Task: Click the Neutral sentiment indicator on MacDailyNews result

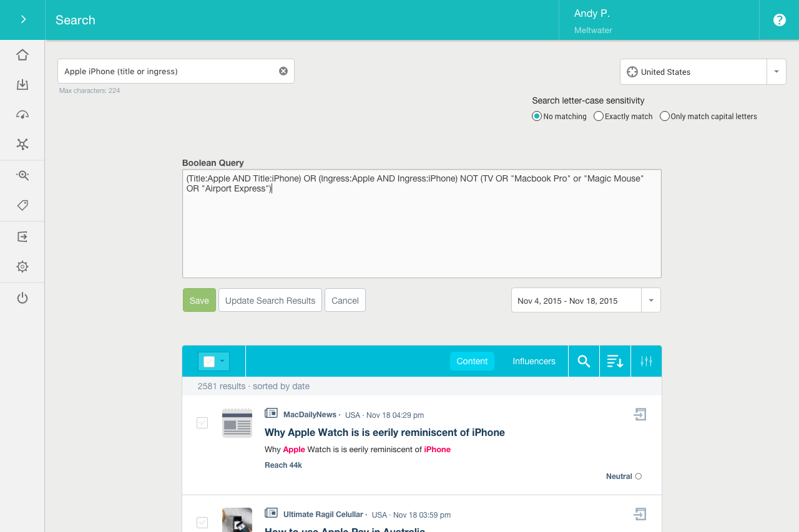Action: (x=624, y=476)
